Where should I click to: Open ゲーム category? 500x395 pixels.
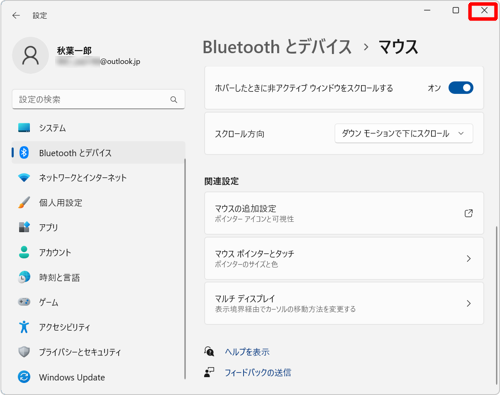tap(98, 302)
